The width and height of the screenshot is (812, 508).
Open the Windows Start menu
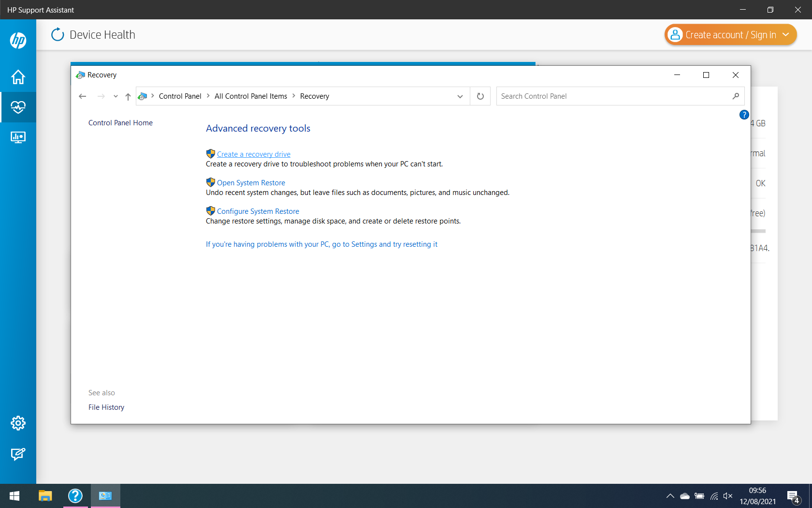14,496
